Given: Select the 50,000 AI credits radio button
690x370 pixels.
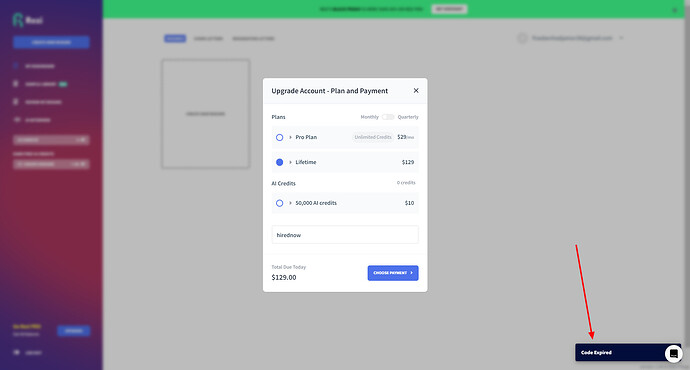Looking at the screenshot, I should tap(279, 203).
